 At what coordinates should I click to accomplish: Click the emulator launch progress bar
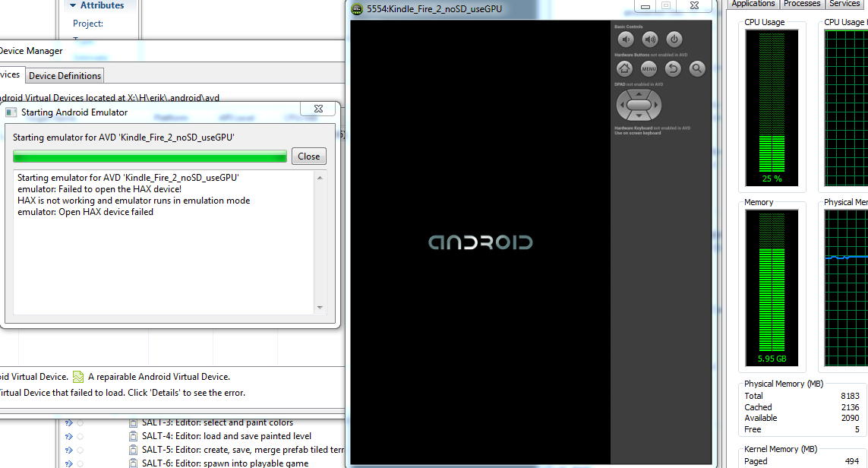[150, 157]
